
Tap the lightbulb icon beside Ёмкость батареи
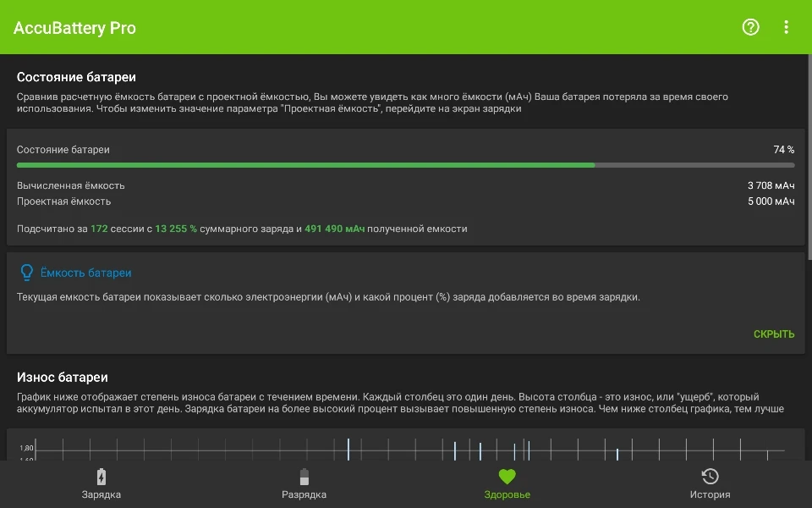click(x=26, y=273)
